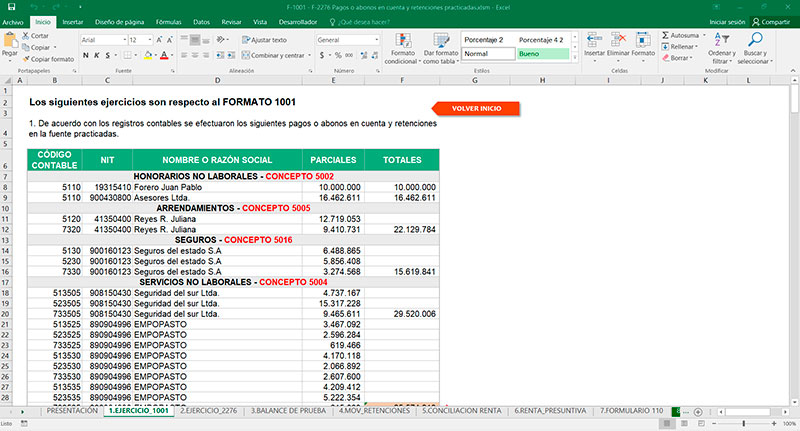Toggle middle vertical alignment

click(195, 40)
